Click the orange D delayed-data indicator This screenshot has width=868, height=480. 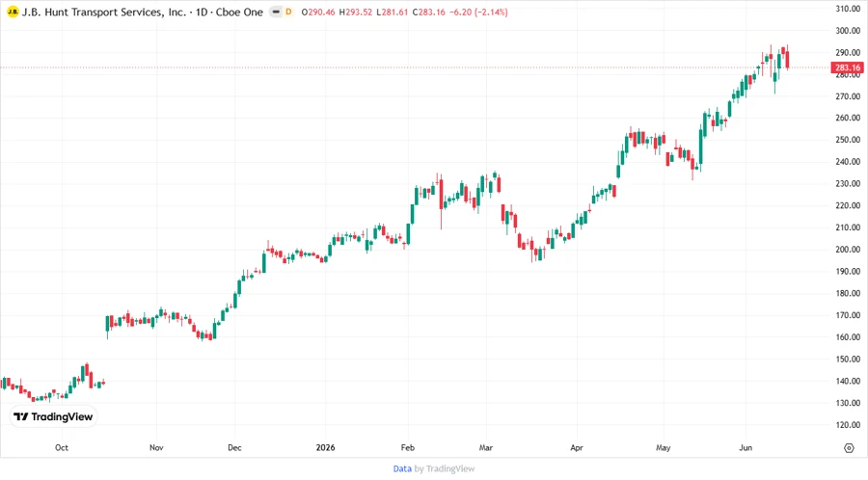(288, 12)
